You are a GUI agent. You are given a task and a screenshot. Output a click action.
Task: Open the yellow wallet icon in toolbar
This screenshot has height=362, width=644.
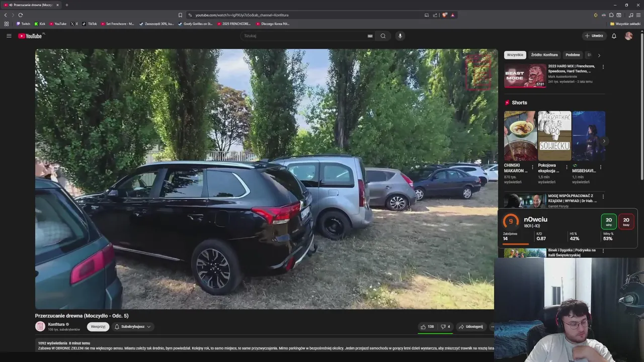596,15
